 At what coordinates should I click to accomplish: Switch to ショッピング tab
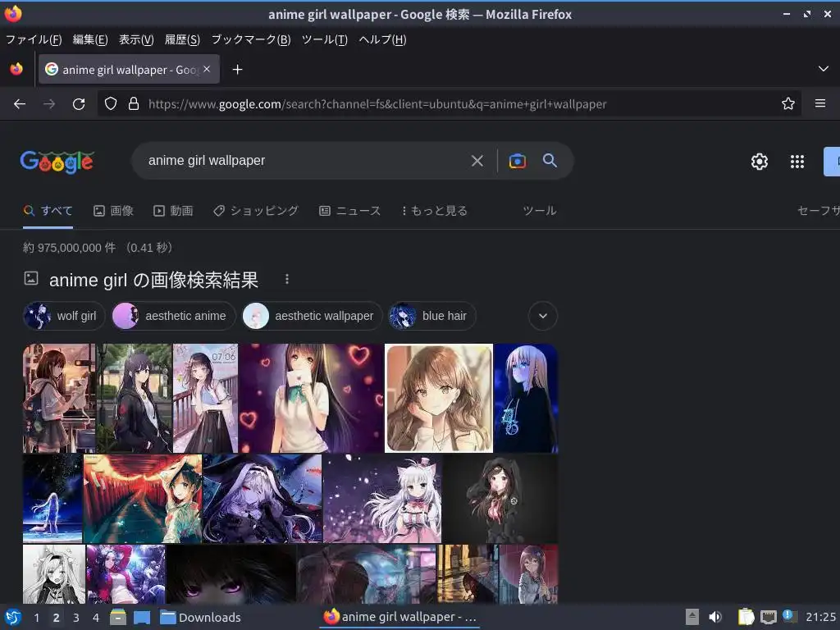point(256,211)
